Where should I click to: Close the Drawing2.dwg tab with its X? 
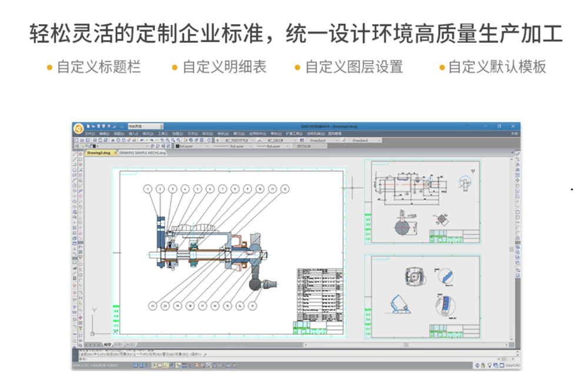(x=115, y=153)
